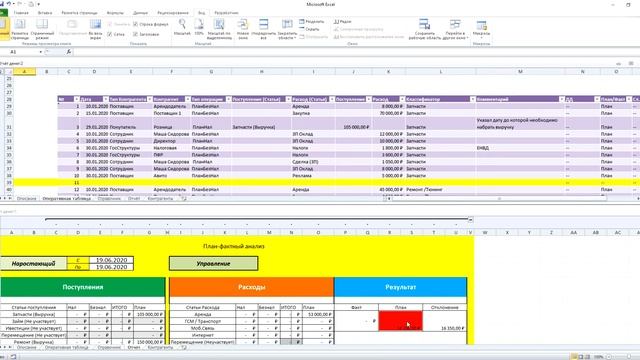Select Описание sheet tab in upper window
The height and width of the screenshot is (360, 640).
coord(27,199)
